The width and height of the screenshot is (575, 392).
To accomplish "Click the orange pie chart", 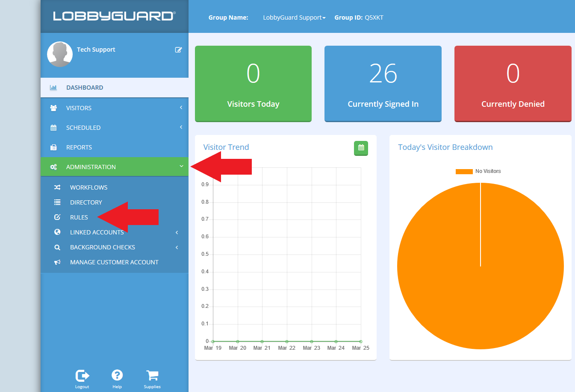I will 481,266.
